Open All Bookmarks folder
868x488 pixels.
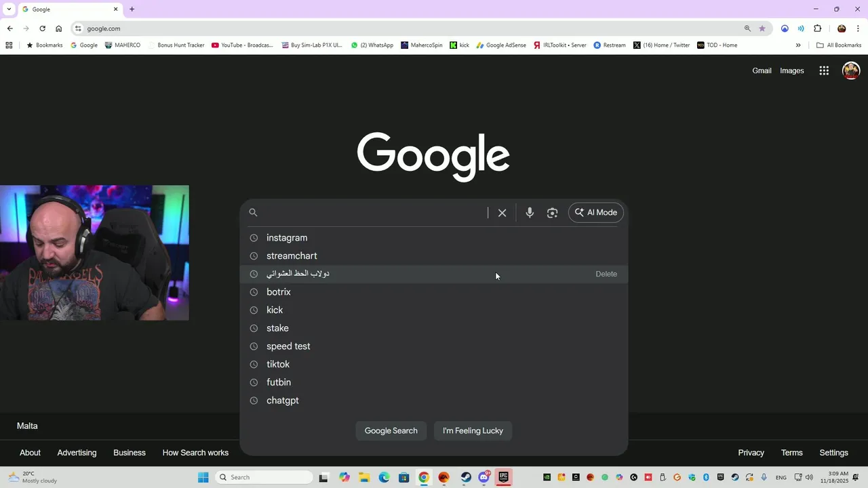(x=839, y=45)
